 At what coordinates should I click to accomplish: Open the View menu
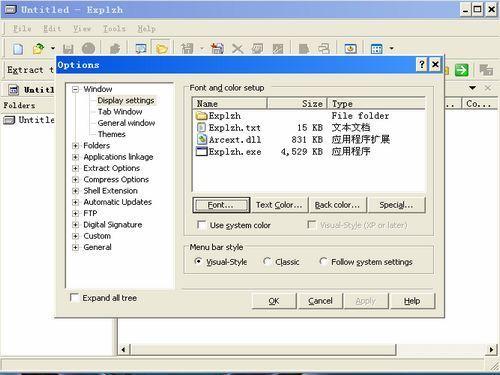(82, 29)
